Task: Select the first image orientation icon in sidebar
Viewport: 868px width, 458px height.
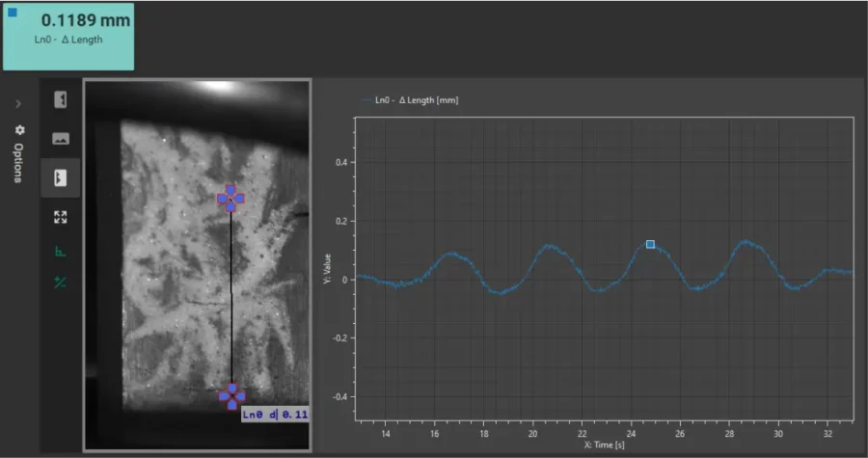Action: click(x=61, y=99)
